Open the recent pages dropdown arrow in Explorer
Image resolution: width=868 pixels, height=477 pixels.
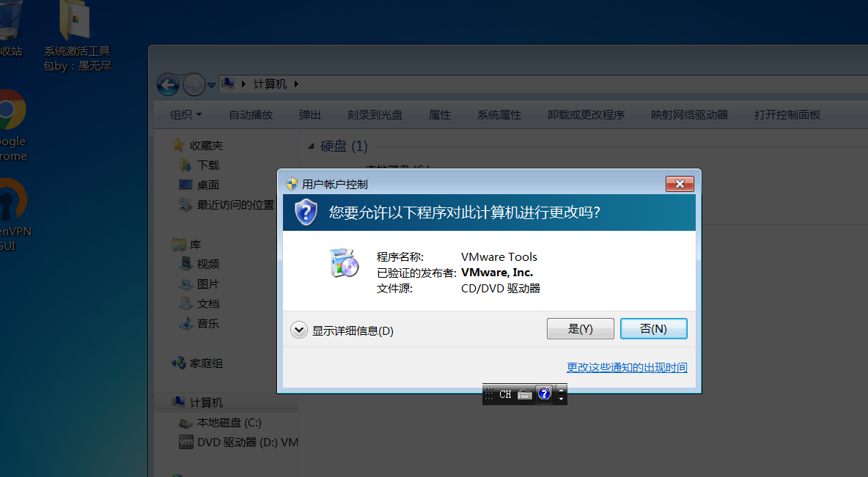click(x=211, y=85)
